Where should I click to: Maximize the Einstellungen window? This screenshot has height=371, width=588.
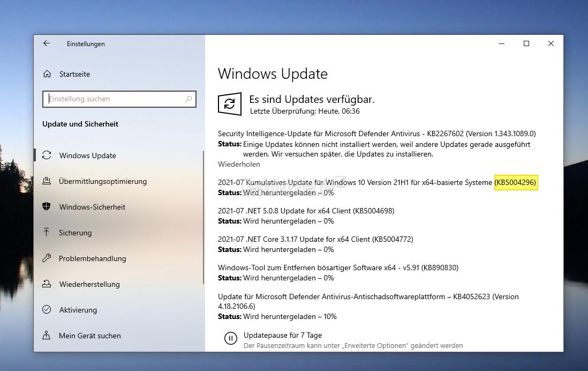pyautogui.click(x=526, y=43)
